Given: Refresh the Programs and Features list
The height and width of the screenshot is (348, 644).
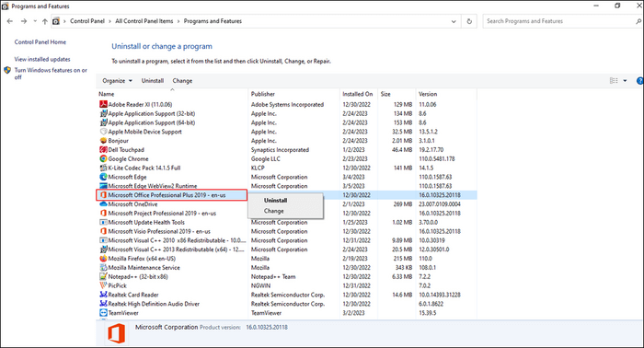Looking at the screenshot, I should pos(469,21).
